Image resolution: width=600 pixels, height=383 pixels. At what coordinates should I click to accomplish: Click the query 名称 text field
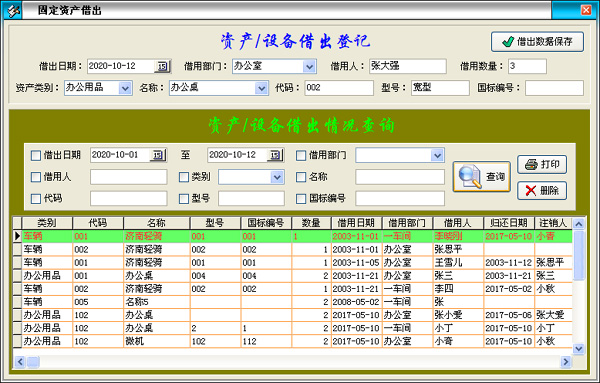click(x=400, y=177)
